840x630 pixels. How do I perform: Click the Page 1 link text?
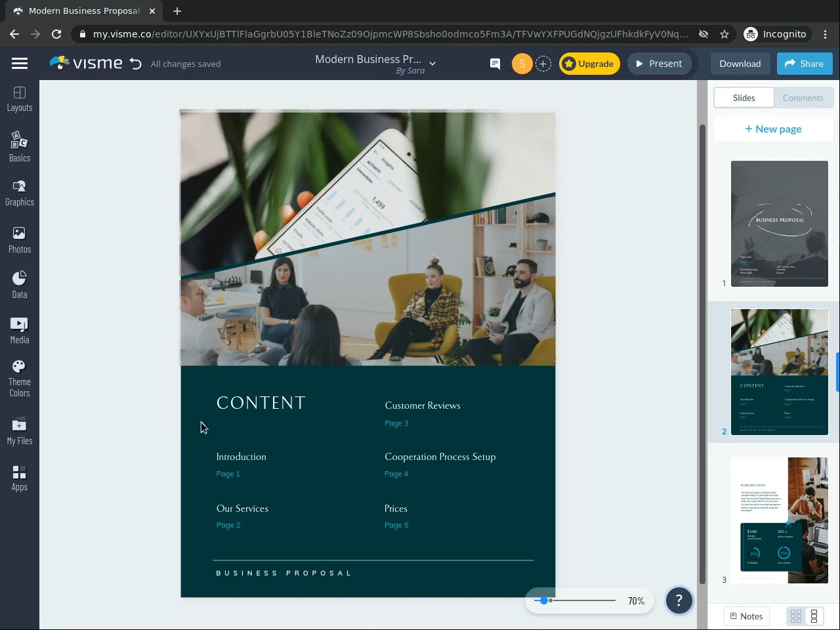(x=228, y=474)
